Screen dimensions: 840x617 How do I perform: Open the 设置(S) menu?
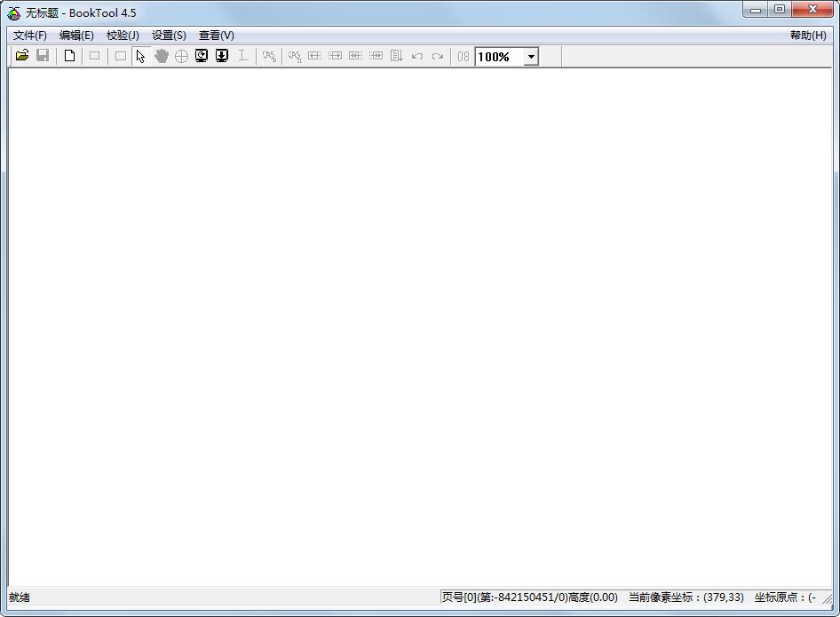169,36
